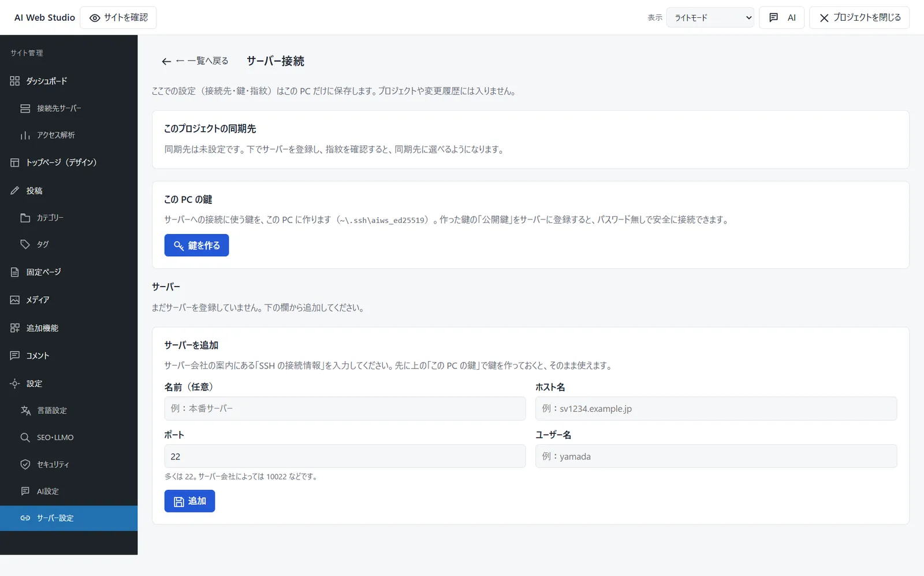Image resolution: width=924 pixels, height=576 pixels.
Task: Click the この PC の鍵 heading
Action: click(x=188, y=199)
